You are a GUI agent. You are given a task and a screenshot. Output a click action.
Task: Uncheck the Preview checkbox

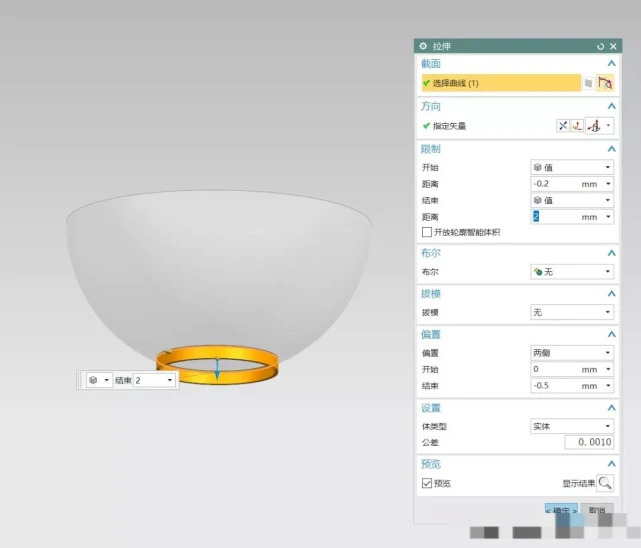pyautogui.click(x=427, y=483)
